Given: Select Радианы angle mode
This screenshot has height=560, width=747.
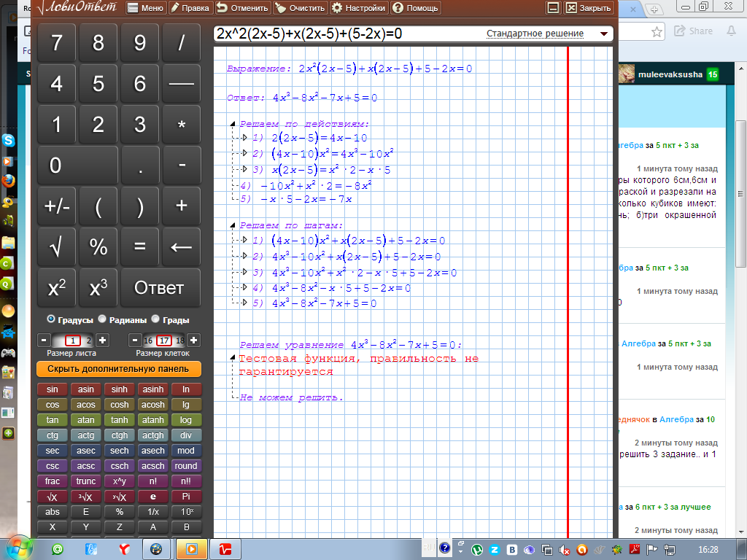Looking at the screenshot, I should click(102, 319).
